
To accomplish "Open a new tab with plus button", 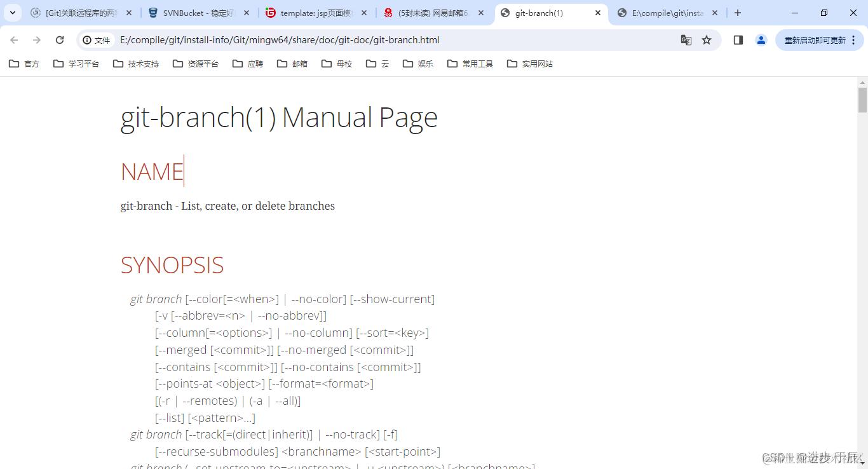I will tap(738, 13).
